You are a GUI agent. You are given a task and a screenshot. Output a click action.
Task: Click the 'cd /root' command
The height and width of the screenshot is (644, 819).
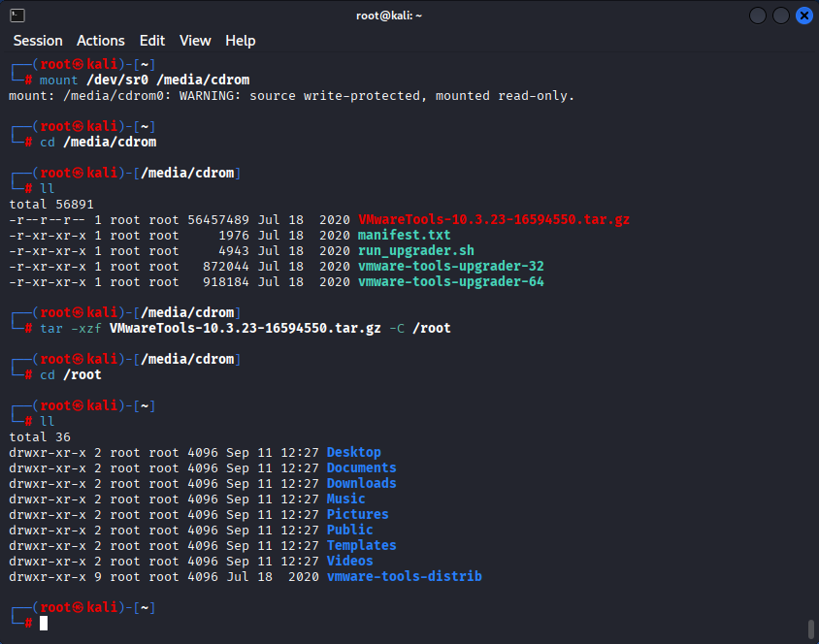tap(71, 375)
